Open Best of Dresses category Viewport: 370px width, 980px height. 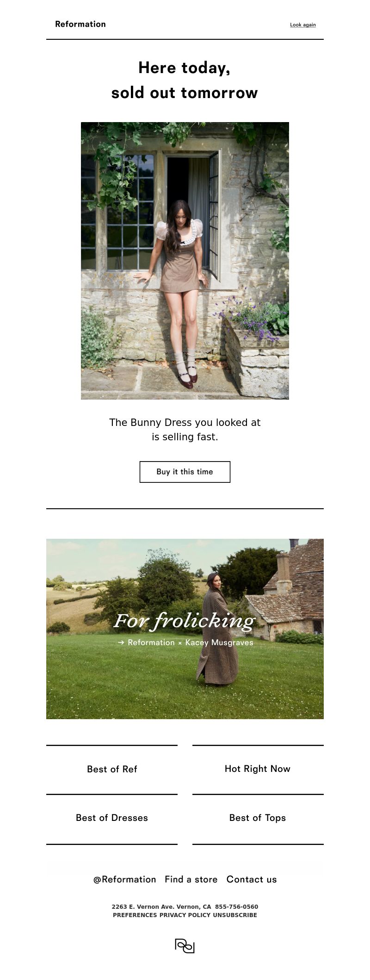(112, 818)
